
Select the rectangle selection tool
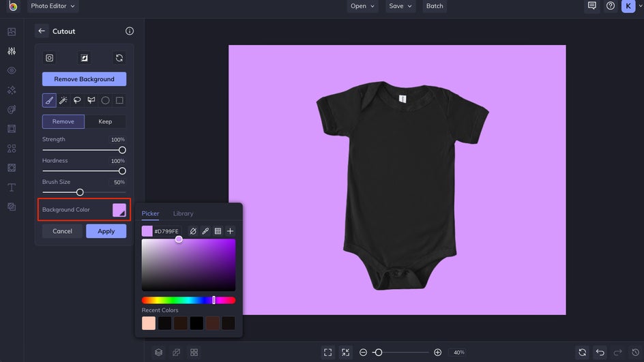119,100
